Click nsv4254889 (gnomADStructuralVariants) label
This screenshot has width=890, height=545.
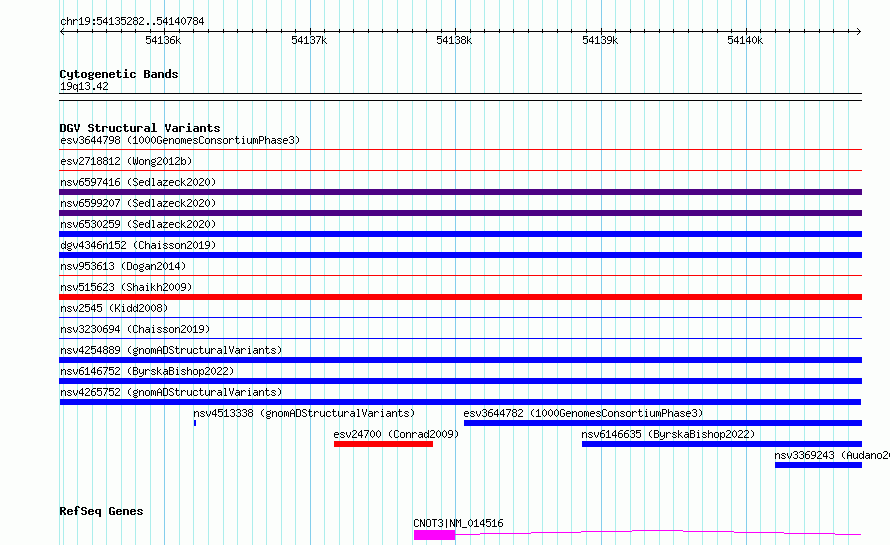(x=171, y=350)
